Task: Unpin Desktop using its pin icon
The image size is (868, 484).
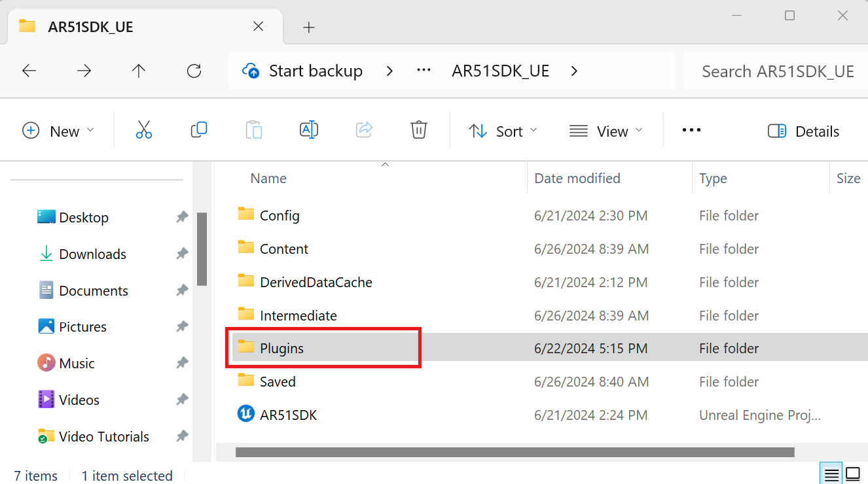Action: point(182,217)
